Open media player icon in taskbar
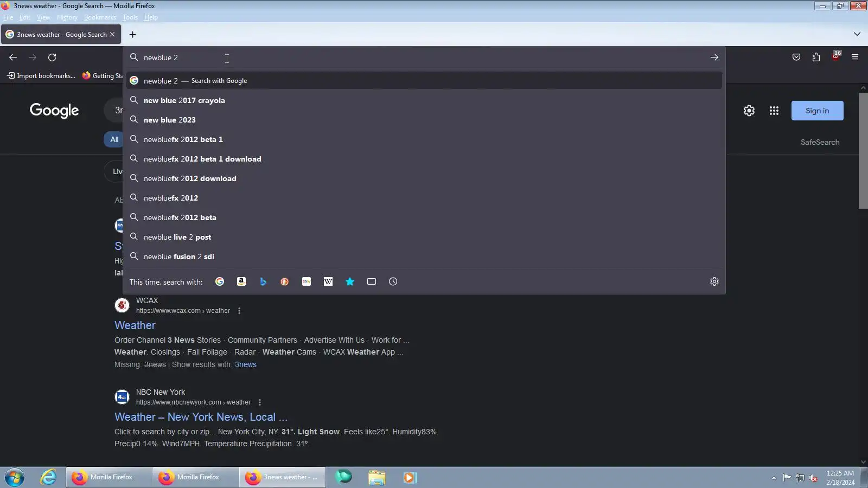The image size is (868, 488). point(410,477)
